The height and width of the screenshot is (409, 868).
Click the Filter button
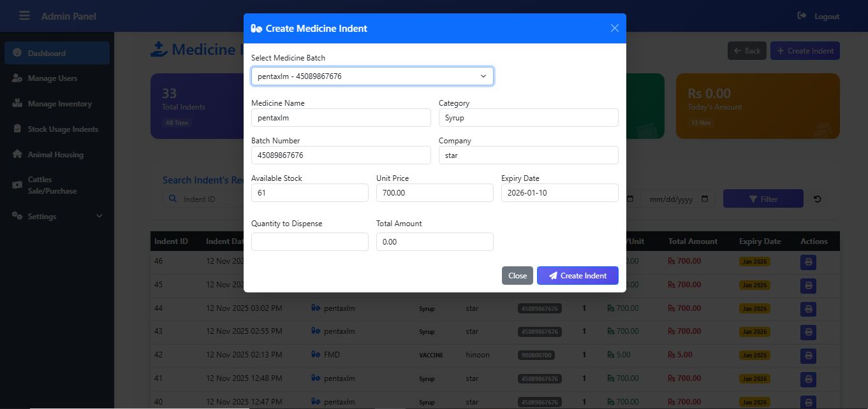[x=763, y=199]
